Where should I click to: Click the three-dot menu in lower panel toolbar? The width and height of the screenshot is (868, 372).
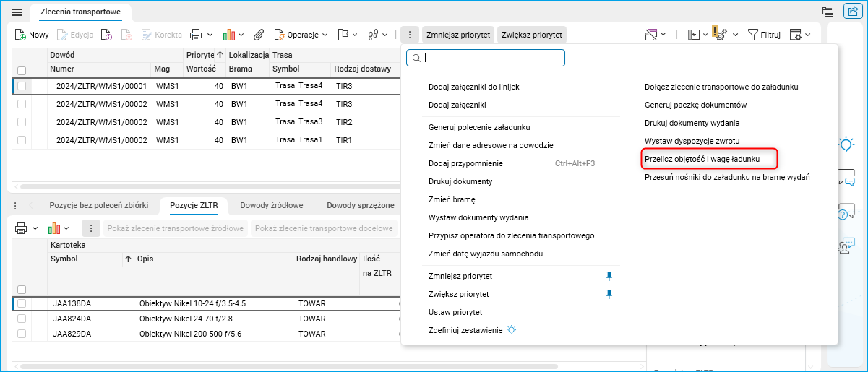[x=91, y=228]
